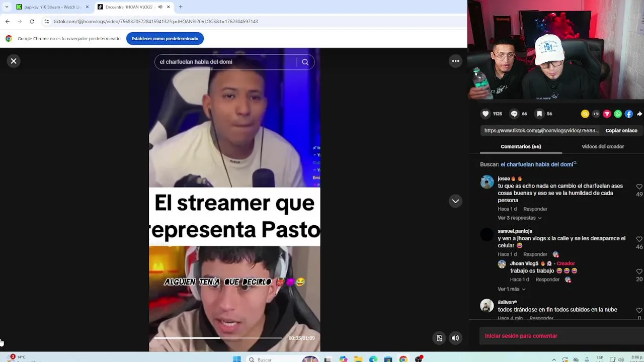Click the address bar URL
644x362 pixels.
[x=155, y=22]
